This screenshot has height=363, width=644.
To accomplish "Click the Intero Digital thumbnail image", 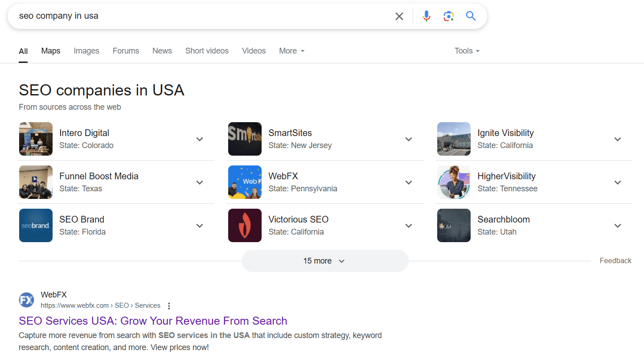I will (x=36, y=139).
